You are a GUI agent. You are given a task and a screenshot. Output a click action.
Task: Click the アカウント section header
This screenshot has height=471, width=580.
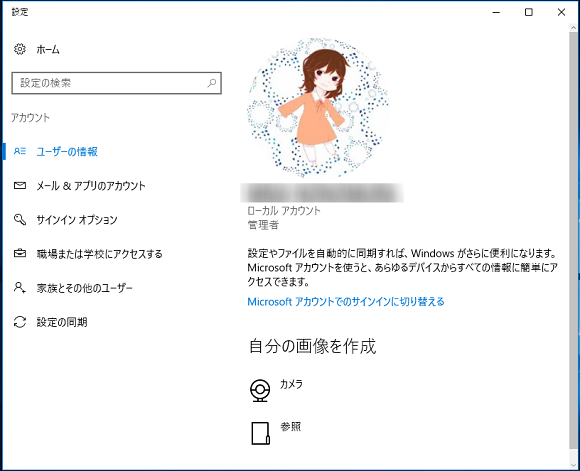(x=30, y=118)
